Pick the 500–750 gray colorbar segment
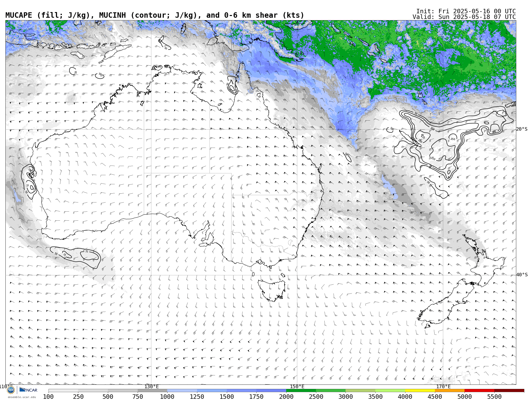The height and width of the screenshot is (400, 532). click(x=123, y=390)
